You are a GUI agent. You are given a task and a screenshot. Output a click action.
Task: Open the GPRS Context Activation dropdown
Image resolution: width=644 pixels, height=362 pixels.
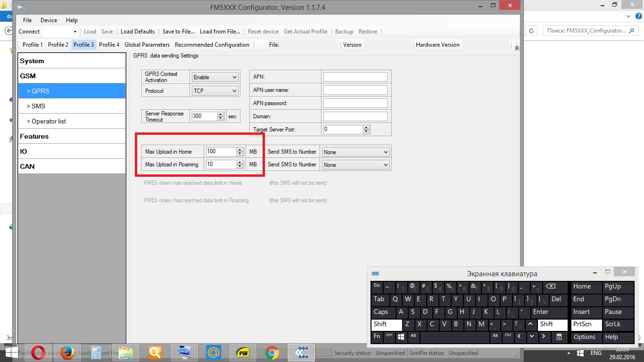[215, 77]
